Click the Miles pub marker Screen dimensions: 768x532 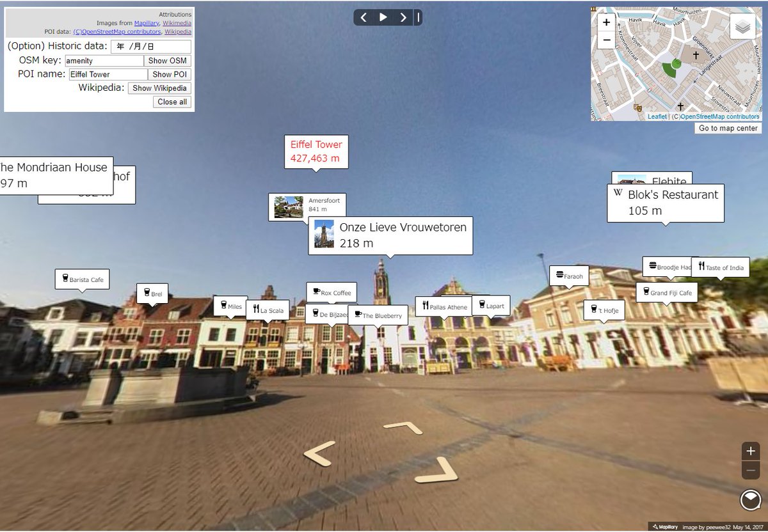pyautogui.click(x=230, y=306)
